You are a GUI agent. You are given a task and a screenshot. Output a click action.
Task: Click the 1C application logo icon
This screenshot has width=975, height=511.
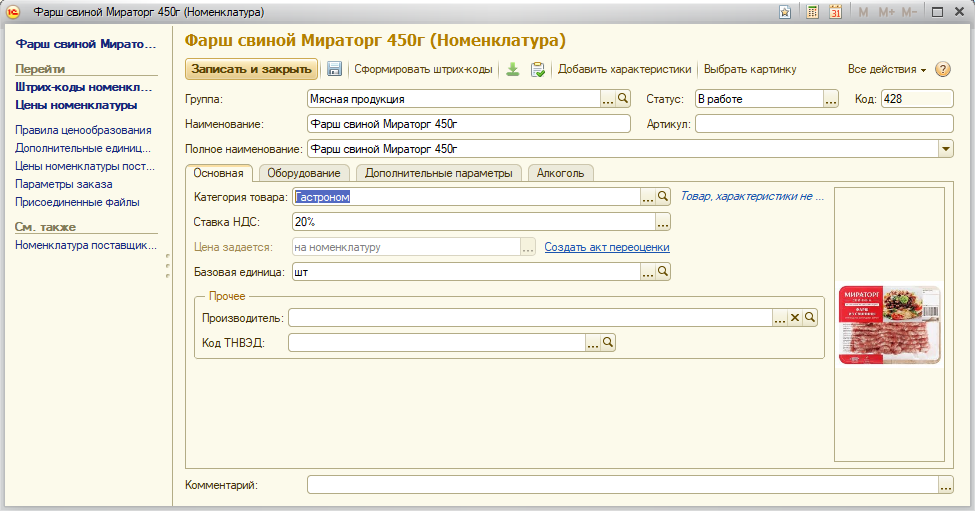[x=13, y=12]
